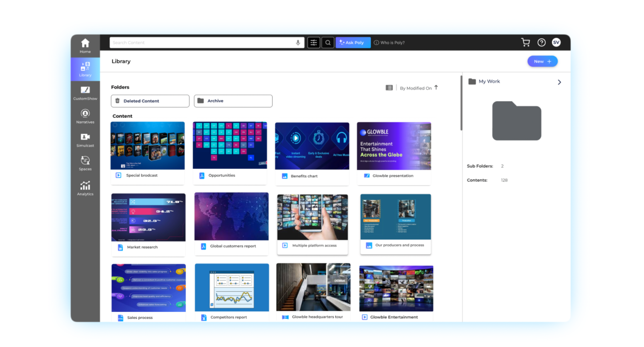Click the Word icon beside Market research
Viewport: 644px width, 347px height.
[120, 248]
